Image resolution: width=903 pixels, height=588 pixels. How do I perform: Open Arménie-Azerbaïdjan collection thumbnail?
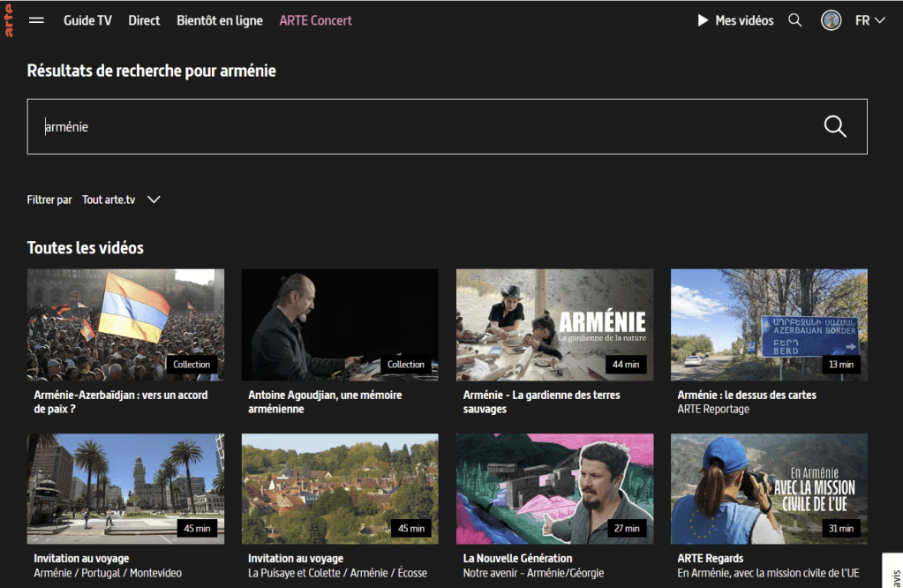click(125, 324)
